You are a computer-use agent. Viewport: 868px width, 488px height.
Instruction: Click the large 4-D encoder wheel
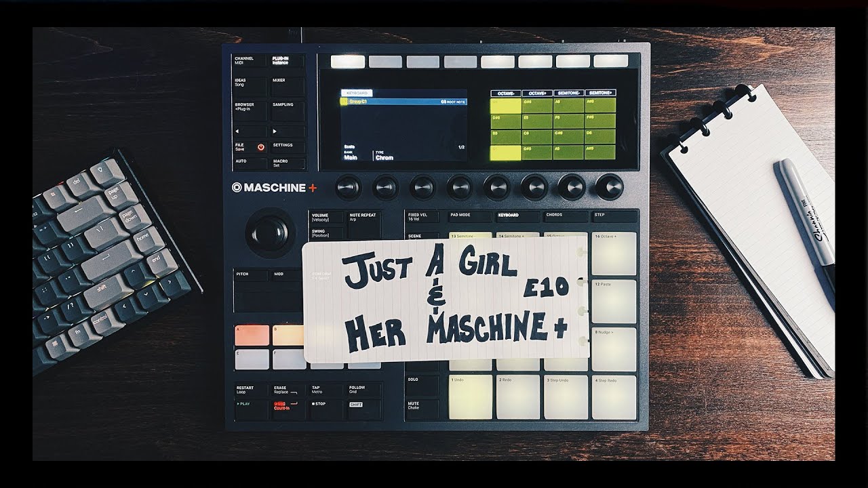270,232
